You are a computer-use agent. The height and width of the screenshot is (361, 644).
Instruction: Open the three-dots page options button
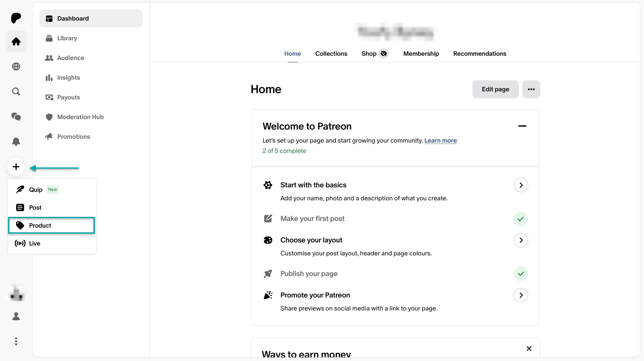point(531,89)
